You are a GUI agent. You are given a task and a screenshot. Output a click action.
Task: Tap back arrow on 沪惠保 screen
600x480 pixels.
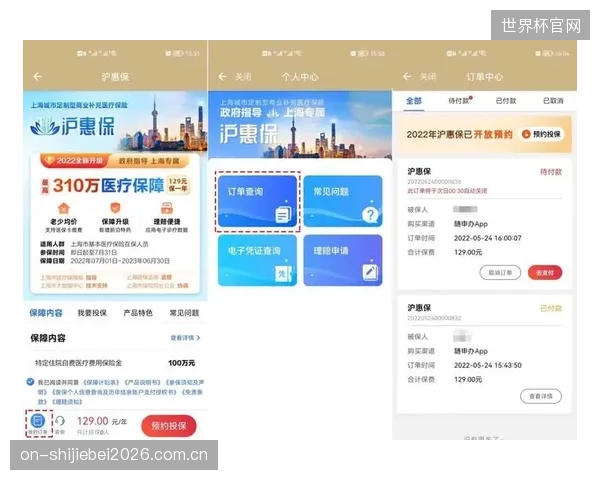pos(37,77)
